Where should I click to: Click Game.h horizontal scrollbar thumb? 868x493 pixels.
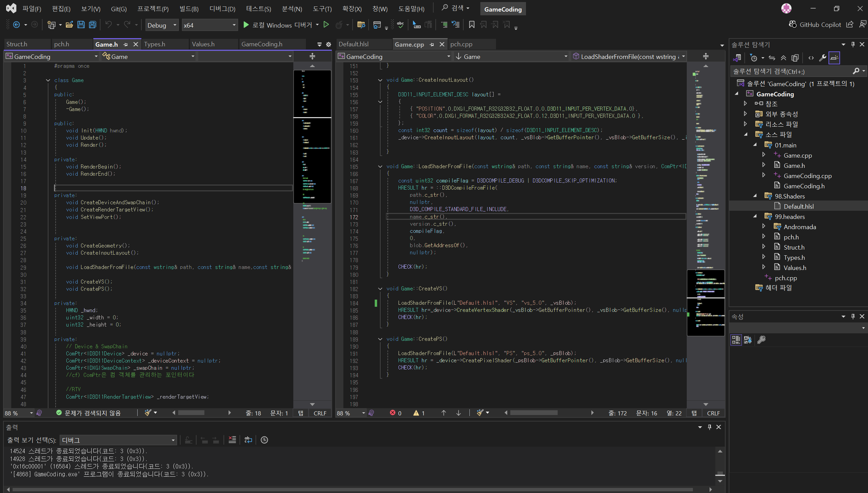pos(191,413)
